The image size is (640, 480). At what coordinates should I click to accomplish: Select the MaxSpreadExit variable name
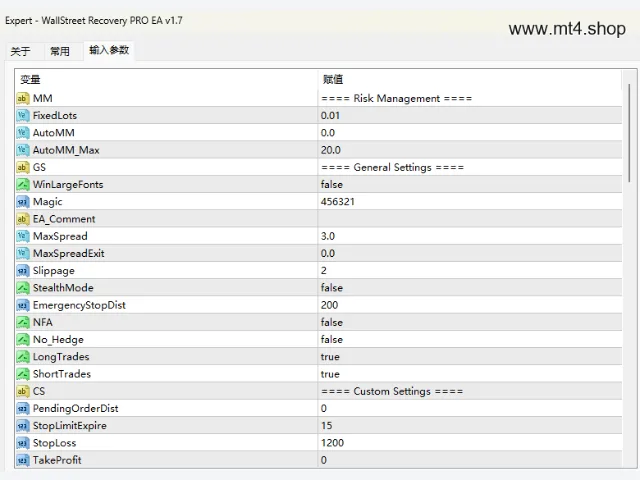(69, 253)
